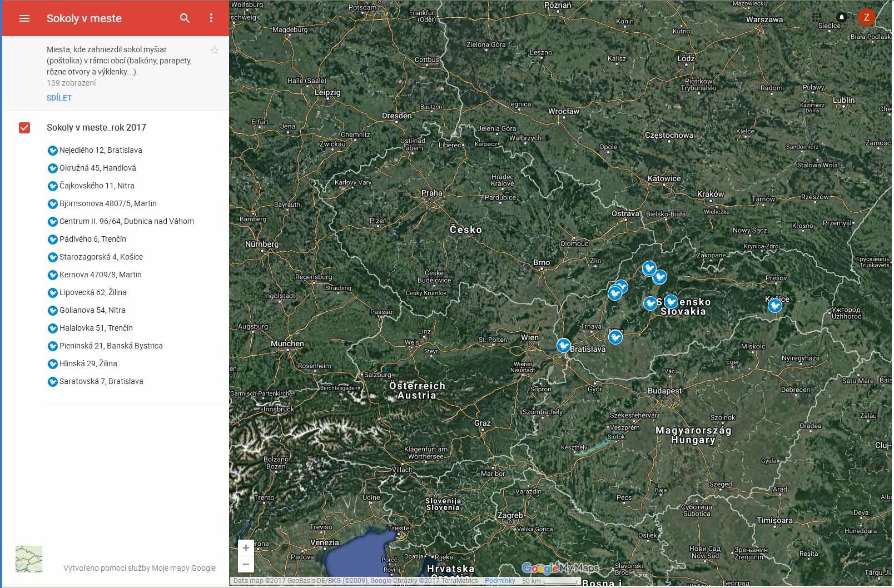
Task: Open Pieninská 21, Banská Bystrica entry
Action: tap(111, 346)
